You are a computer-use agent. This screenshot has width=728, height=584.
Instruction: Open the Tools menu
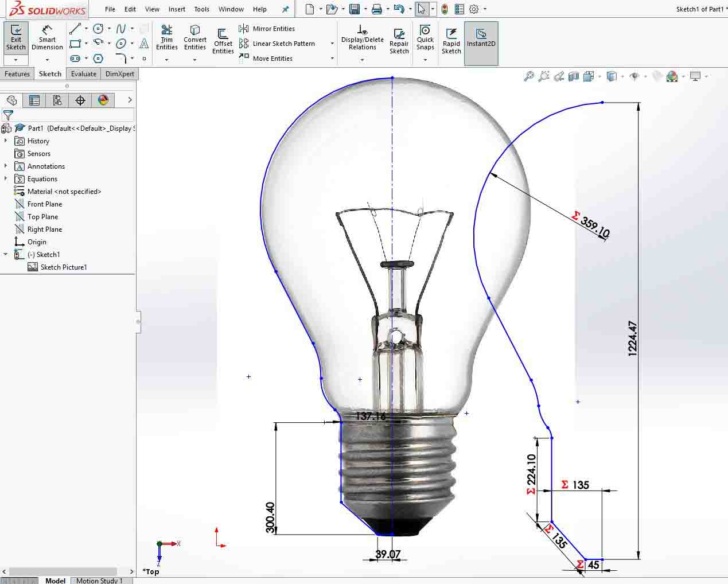(202, 9)
